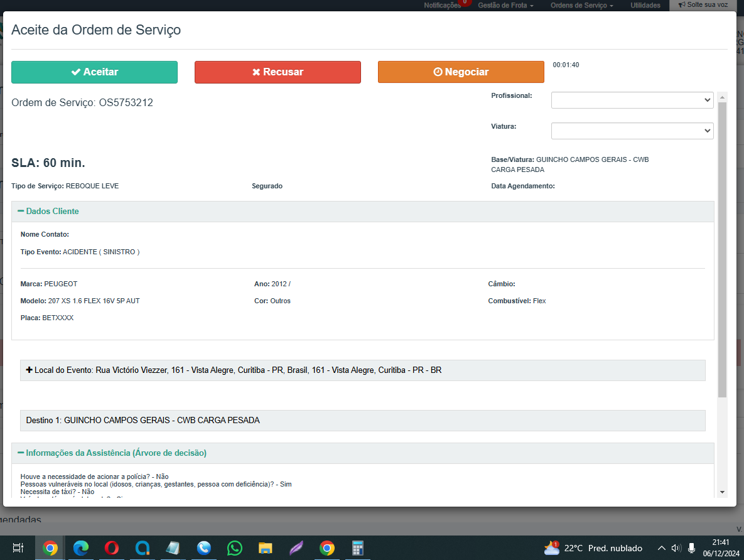Click the Base/Viatura GUINCHO CAMPOS GERAIS text
Image resolution: width=744 pixels, height=560 pixels.
(x=570, y=164)
